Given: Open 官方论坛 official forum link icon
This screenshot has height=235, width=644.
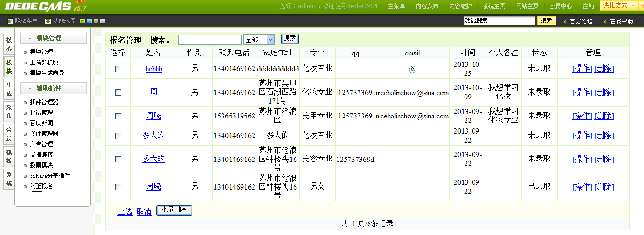Looking at the screenshot, I should click(565, 21).
